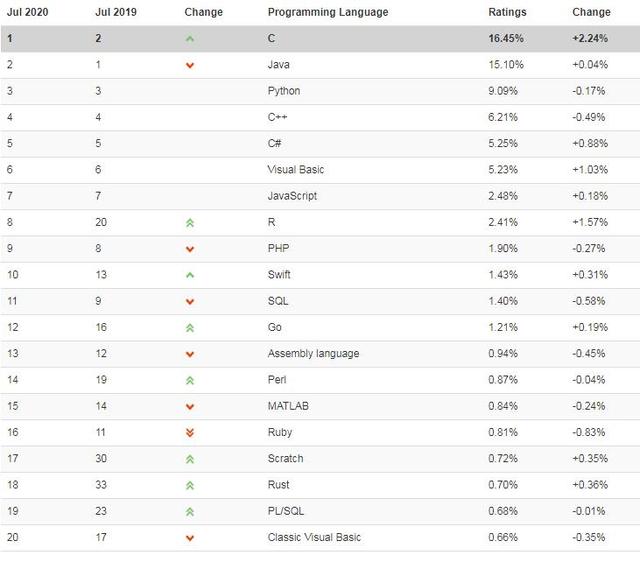640x562 pixels.
Task: Click the green up arrow in C row
Action: (x=190, y=39)
